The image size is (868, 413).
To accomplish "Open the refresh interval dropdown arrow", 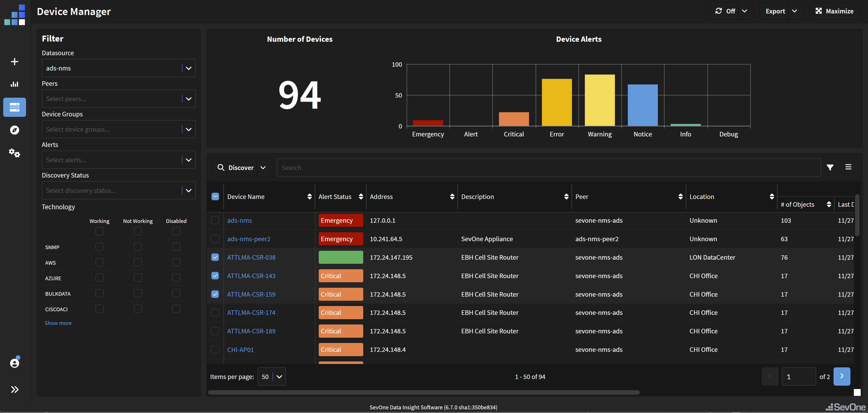I will click(x=745, y=11).
